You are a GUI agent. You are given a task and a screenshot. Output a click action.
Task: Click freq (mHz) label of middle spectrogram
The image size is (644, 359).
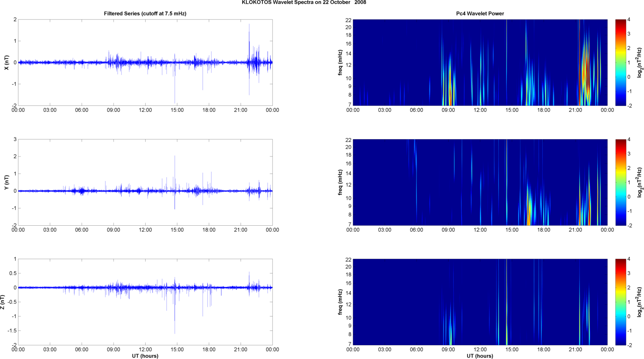[340, 182]
